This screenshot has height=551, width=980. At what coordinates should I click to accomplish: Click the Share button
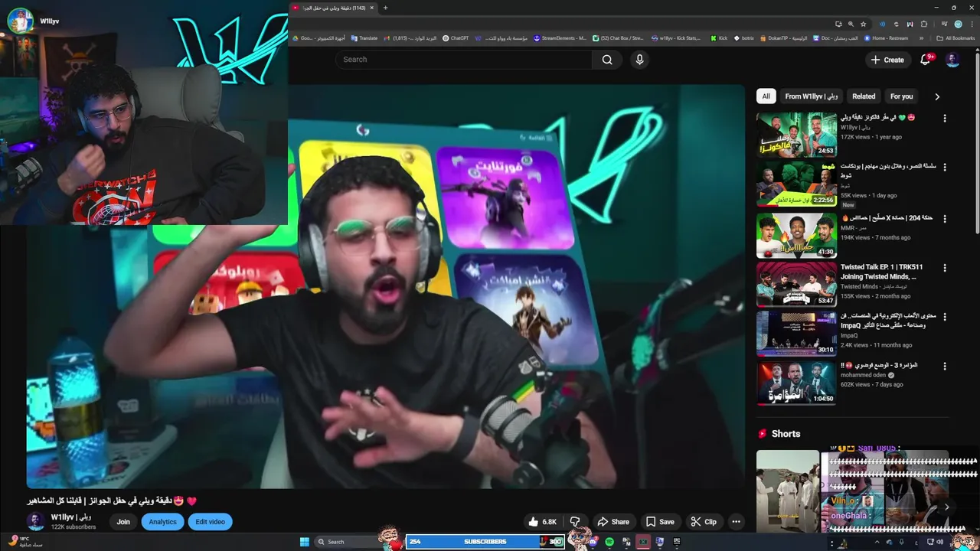(x=613, y=522)
